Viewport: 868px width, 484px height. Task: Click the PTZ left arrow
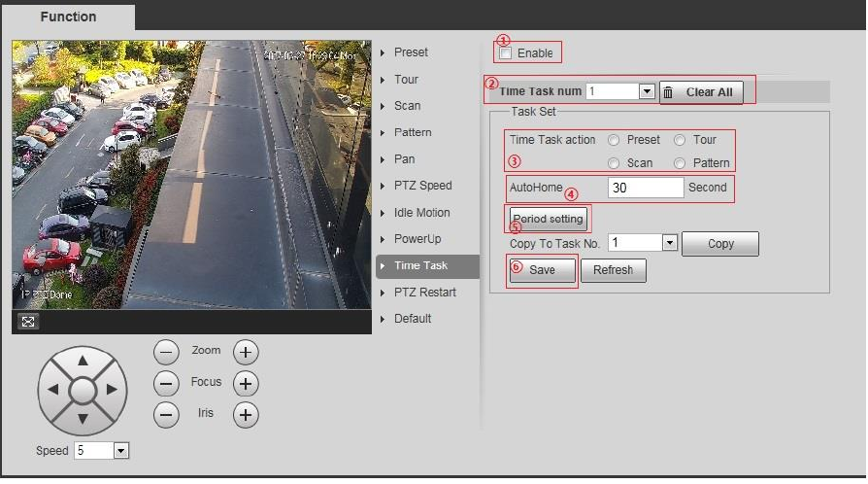(53, 390)
